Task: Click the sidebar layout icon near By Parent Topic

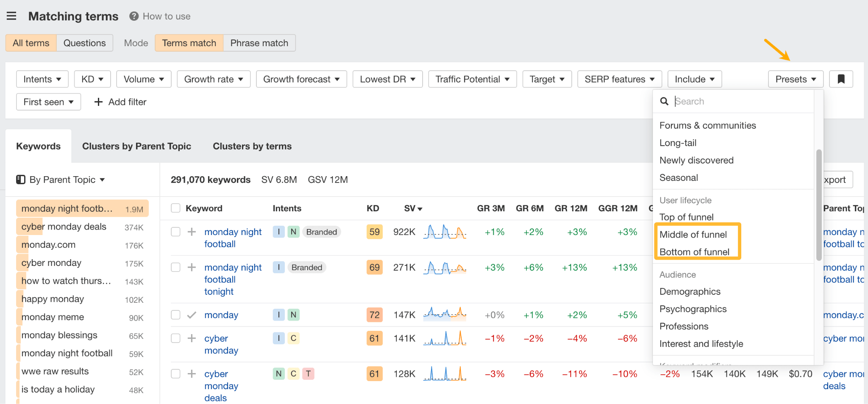Action: tap(20, 180)
